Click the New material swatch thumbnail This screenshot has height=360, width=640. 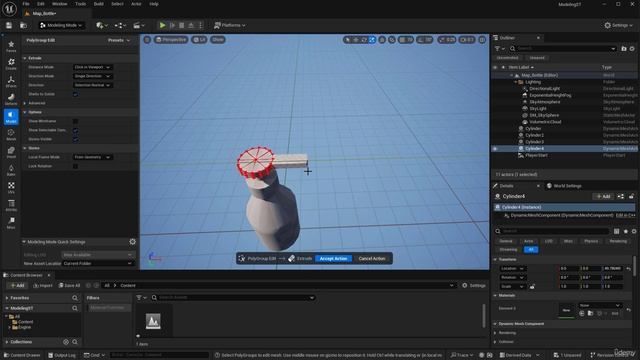coord(566,310)
